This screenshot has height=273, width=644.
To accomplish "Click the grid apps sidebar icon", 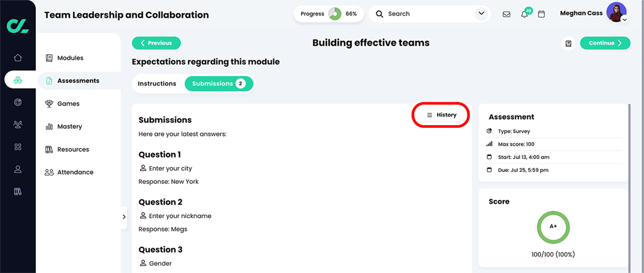I will 18,147.
